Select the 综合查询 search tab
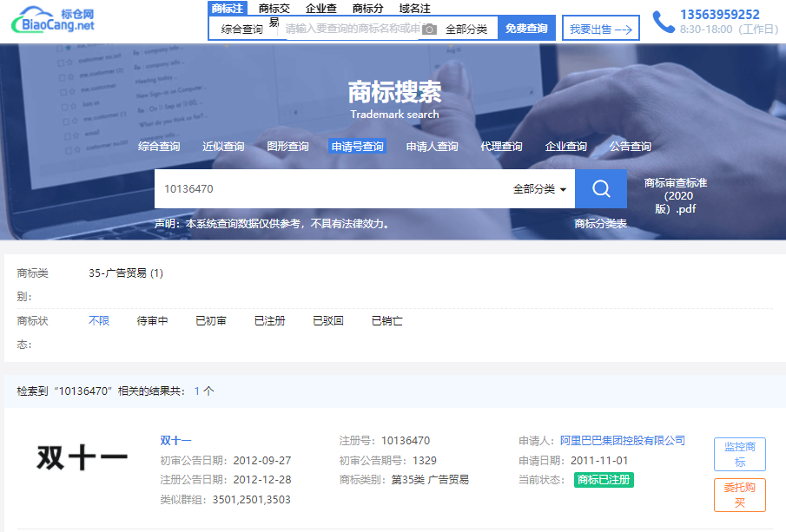 159,147
